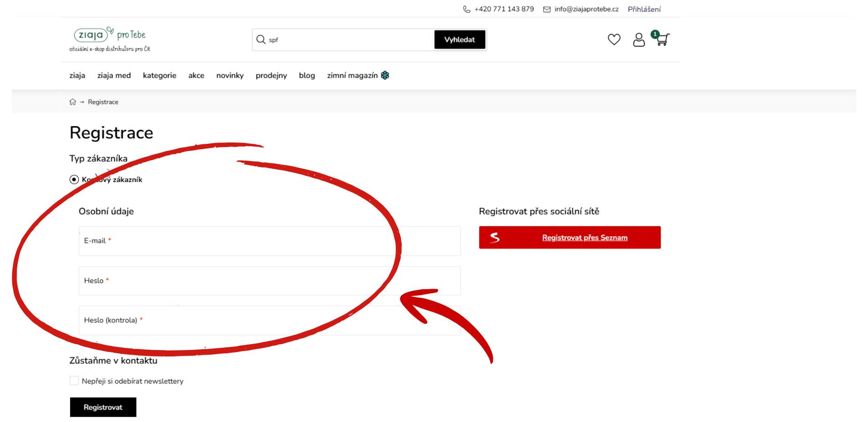The image size is (868, 422).
Task: Open the akce menu item
Action: pyautogui.click(x=196, y=76)
